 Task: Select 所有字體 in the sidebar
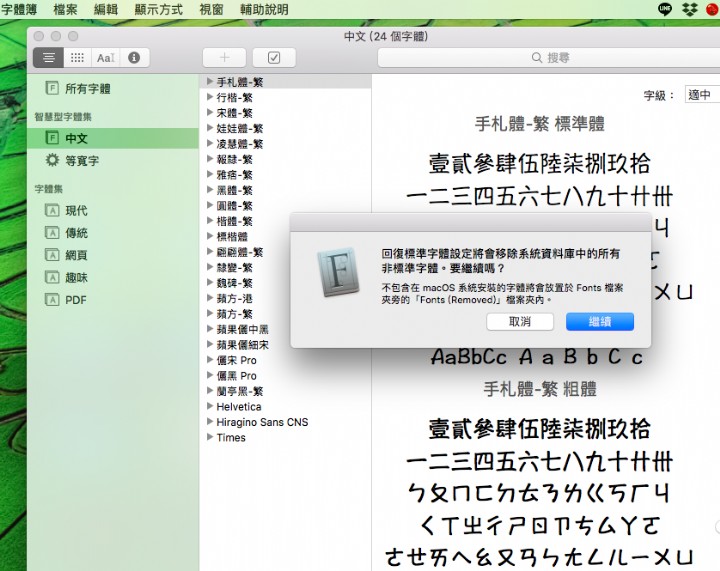point(87,89)
